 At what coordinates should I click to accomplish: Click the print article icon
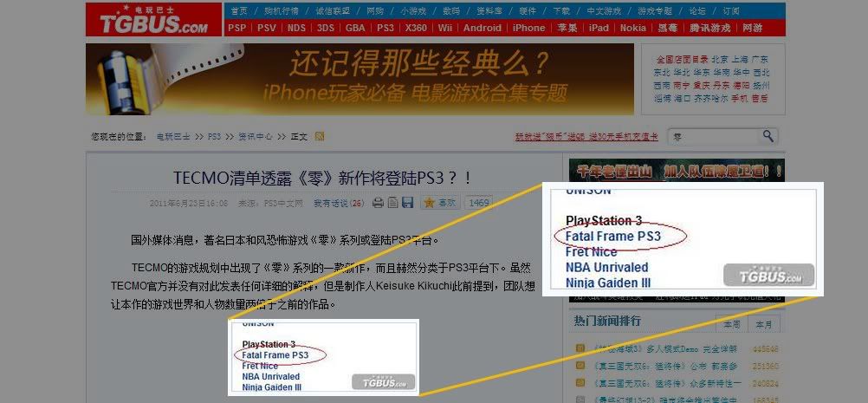pyautogui.click(x=378, y=203)
